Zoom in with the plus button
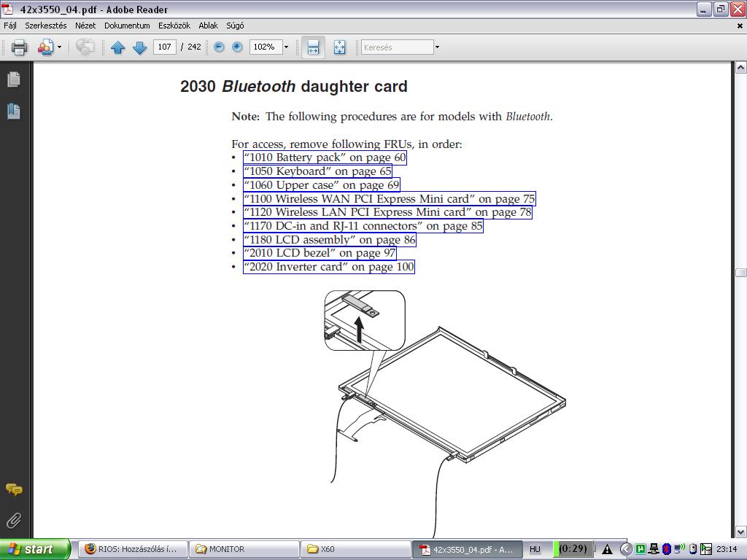Viewport: 747px width, 560px height. coord(237,47)
